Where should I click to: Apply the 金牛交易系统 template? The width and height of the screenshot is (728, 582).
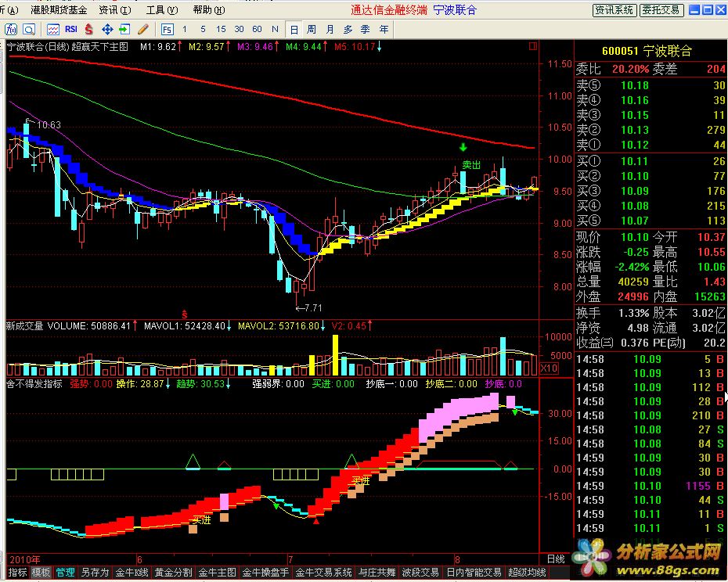pos(323,573)
